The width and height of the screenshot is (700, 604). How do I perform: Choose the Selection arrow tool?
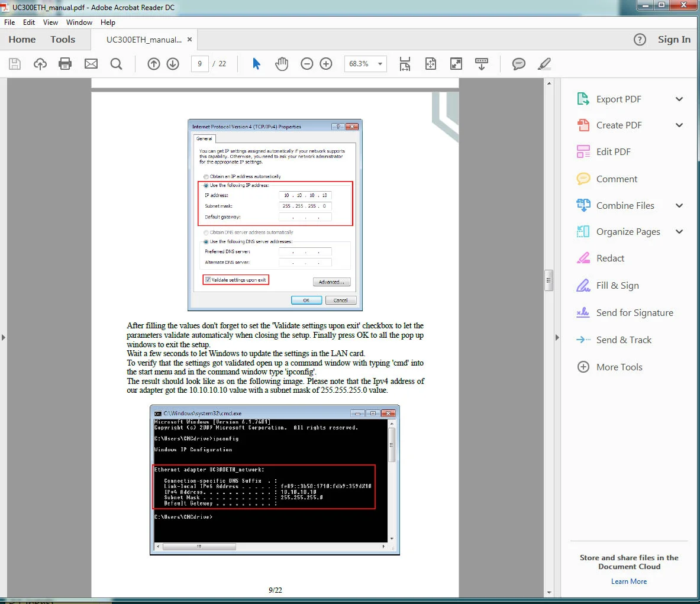point(256,64)
